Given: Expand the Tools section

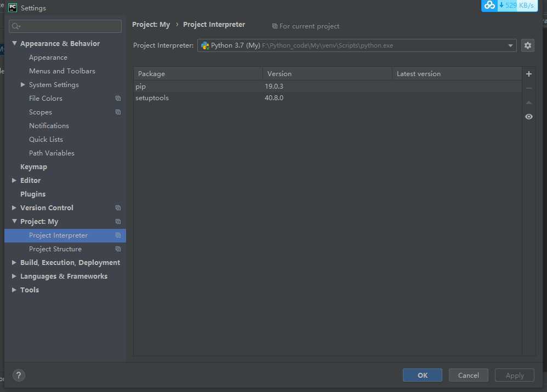Looking at the screenshot, I should [x=14, y=290].
